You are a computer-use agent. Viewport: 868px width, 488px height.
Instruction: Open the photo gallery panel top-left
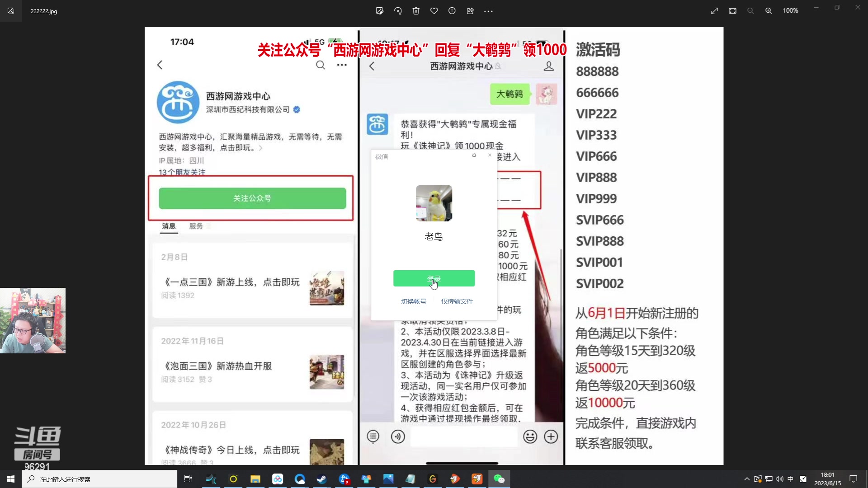tap(10, 11)
